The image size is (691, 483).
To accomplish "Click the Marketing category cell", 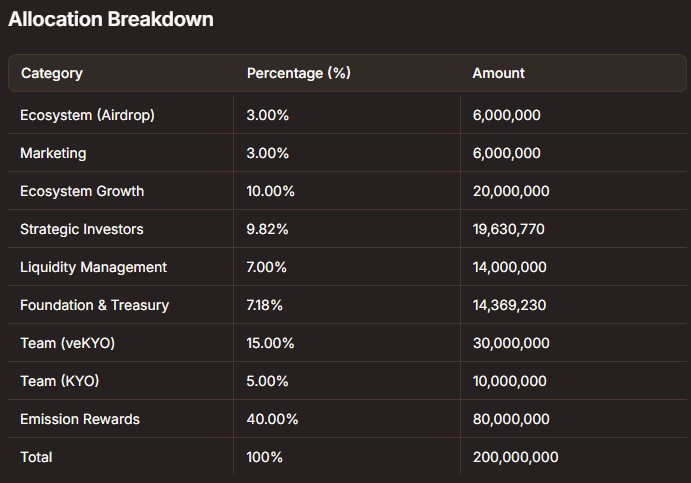I will tap(53, 153).
